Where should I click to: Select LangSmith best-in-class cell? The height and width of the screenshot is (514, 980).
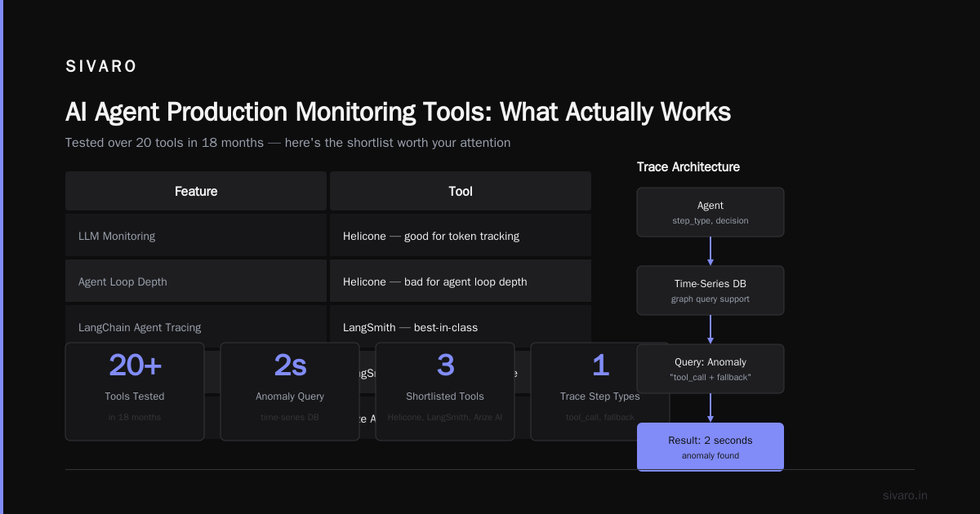(461, 326)
